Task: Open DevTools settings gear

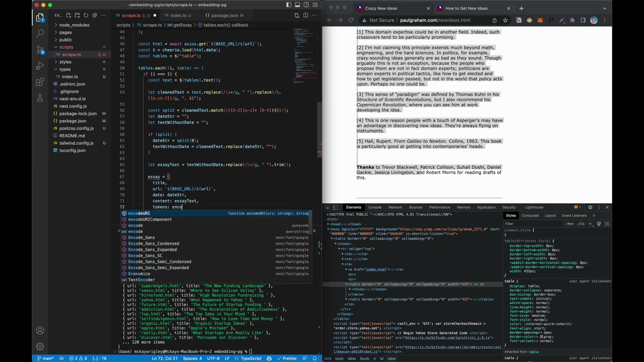Action: 590,207
